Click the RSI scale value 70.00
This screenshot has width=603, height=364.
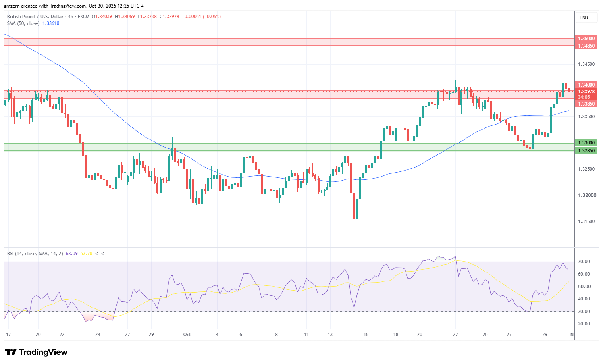point(584,262)
